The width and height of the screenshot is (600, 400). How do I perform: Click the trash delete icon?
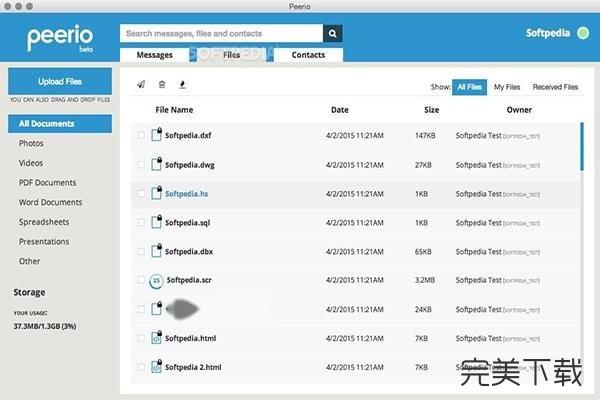[x=162, y=85]
